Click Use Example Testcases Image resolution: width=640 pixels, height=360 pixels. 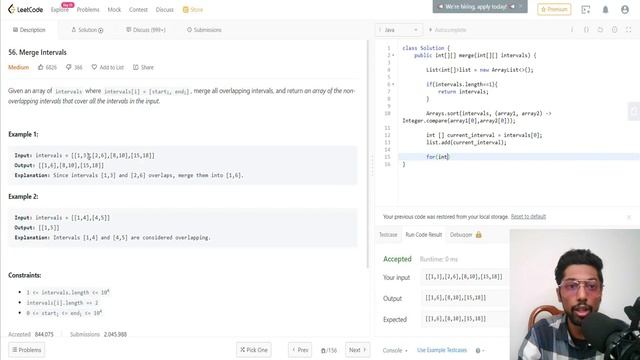tap(442, 350)
